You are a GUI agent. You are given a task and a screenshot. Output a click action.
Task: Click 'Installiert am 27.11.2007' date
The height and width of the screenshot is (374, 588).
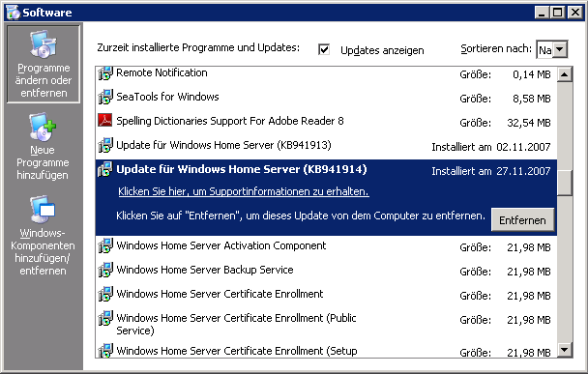(x=491, y=171)
